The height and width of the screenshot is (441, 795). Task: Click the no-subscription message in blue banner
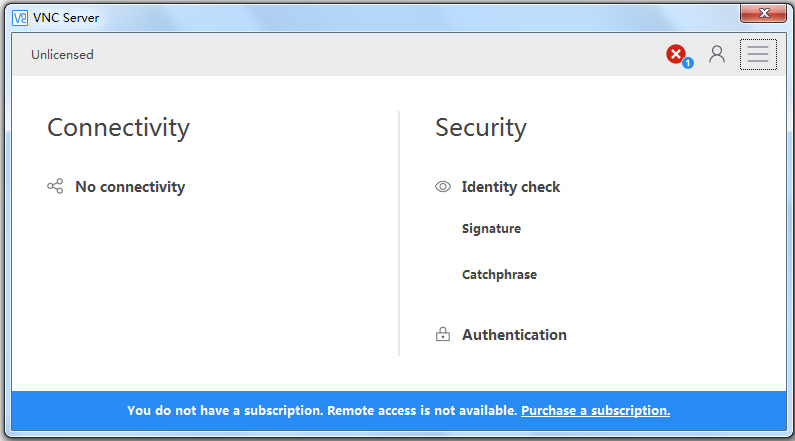[x=322, y=410]
